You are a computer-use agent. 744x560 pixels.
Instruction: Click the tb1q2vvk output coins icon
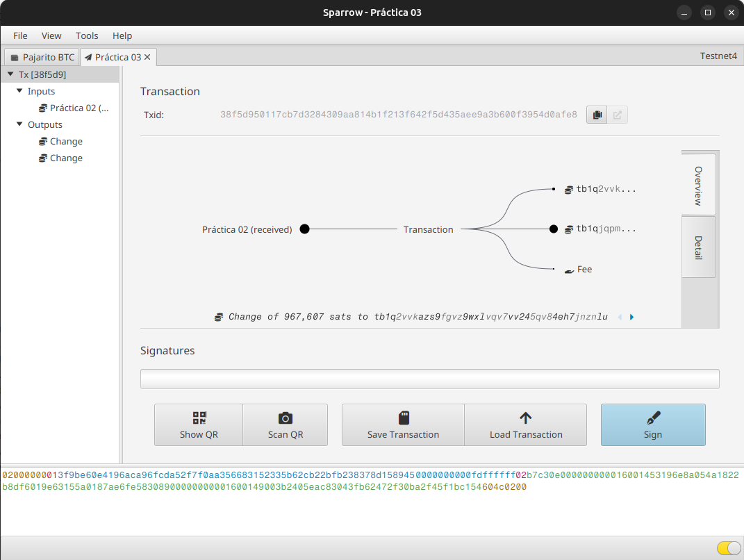[x=568, y=190]
